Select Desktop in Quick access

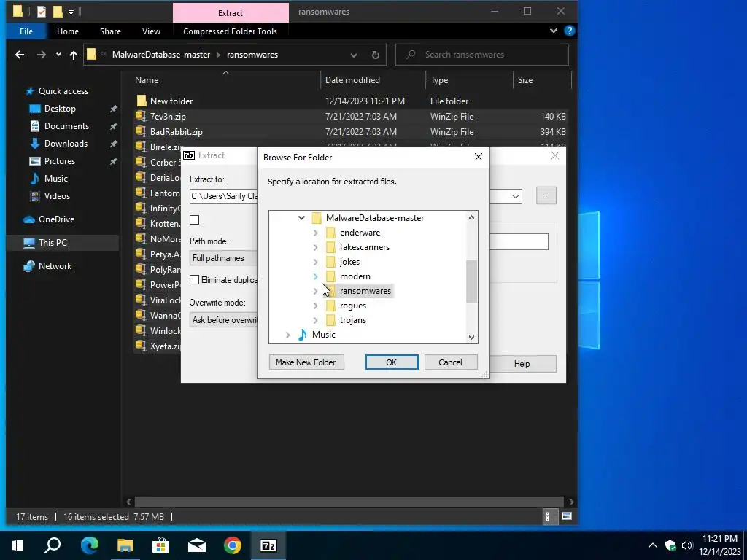(x=60, y=109)
